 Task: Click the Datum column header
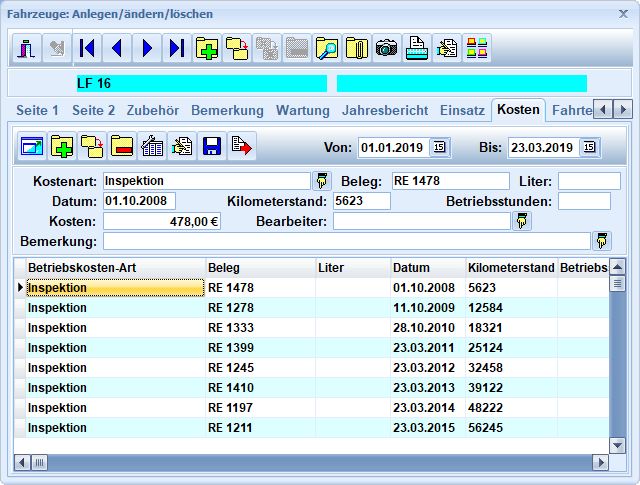[x=428, y=268]
